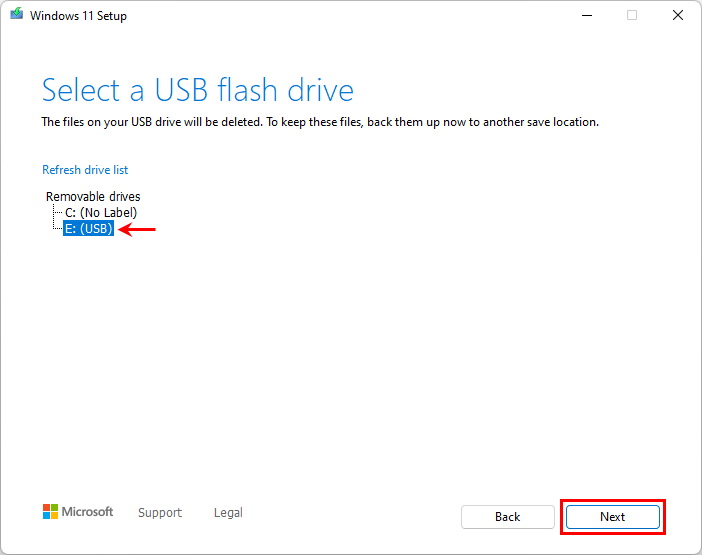
Task: Click the "Windows 11 Setup" title text
Action: click(79, 16)
